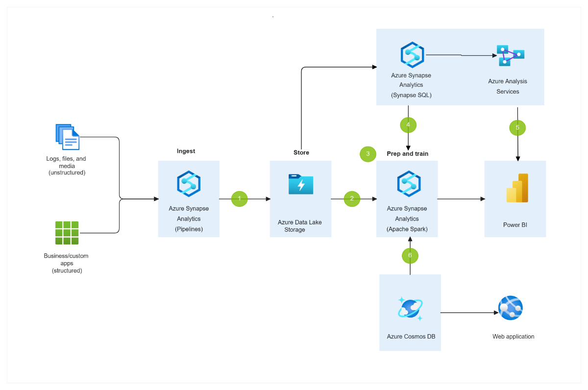This screenshot has width=588, height=390.
Task: Click the Ingest section label
Action: tap(186, 151)
